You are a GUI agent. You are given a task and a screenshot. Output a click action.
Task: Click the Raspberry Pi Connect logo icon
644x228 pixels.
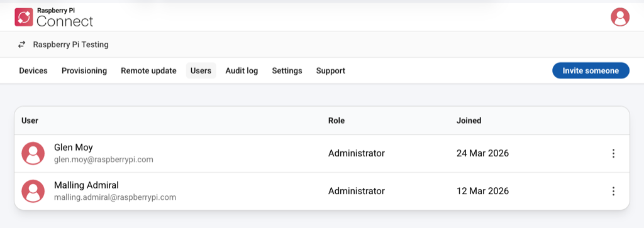tap(23, 17)
